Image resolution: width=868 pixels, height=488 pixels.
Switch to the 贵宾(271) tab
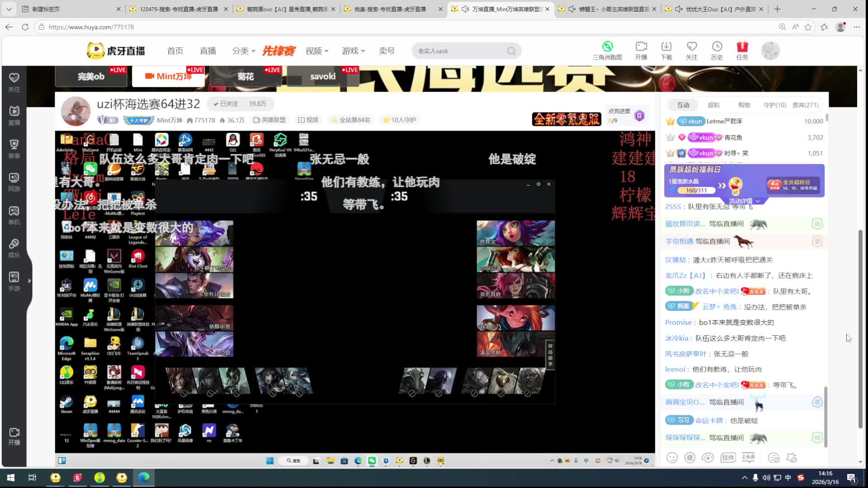tap(805, 105)
